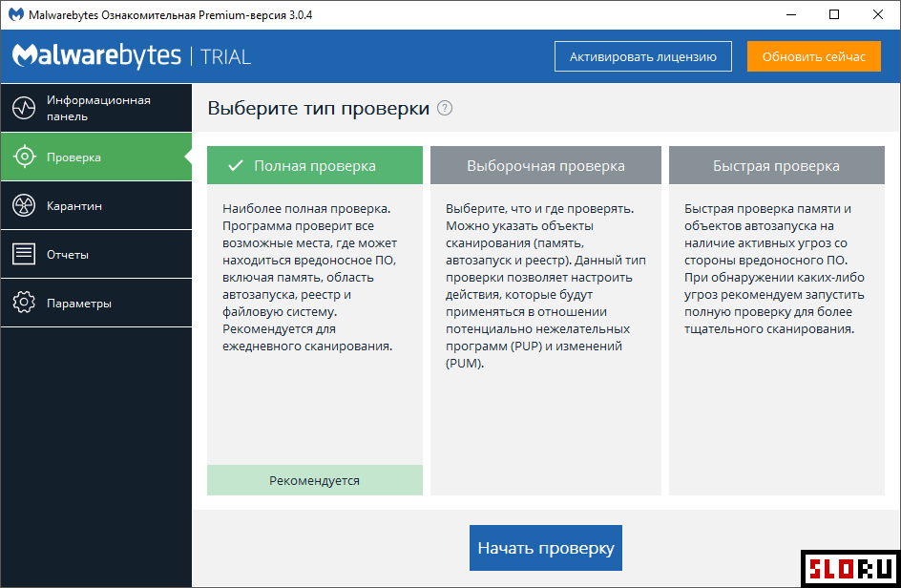This screenshot has height=588, width=901.
Task: Click the Malwarebytes logo in the blue header
Action: [96, 55]
